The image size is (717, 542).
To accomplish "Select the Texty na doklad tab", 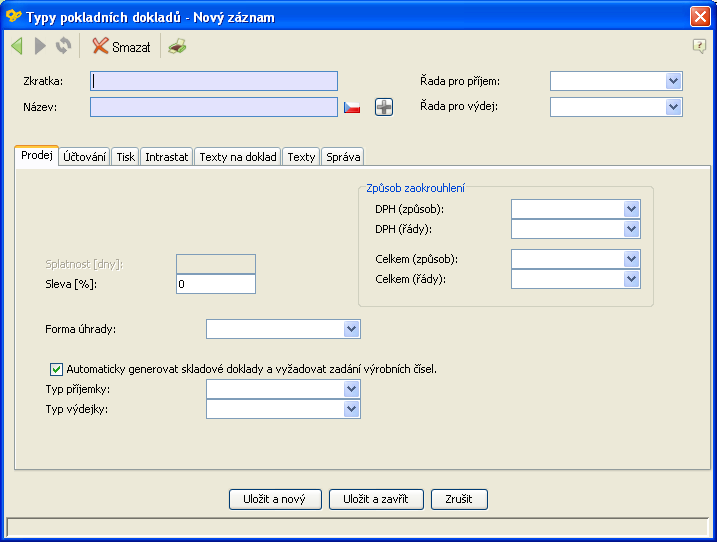I will 237,157.
